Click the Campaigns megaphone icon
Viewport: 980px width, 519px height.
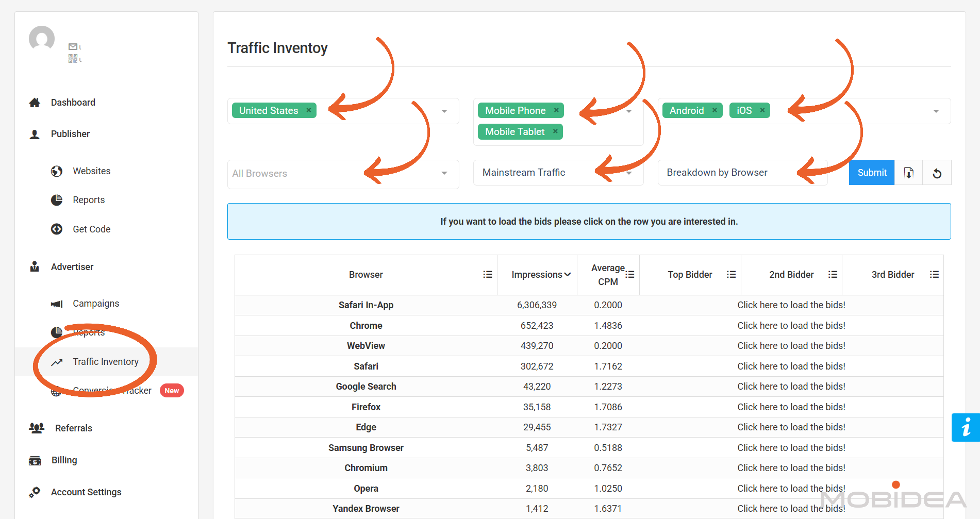(x=57, y=304)
